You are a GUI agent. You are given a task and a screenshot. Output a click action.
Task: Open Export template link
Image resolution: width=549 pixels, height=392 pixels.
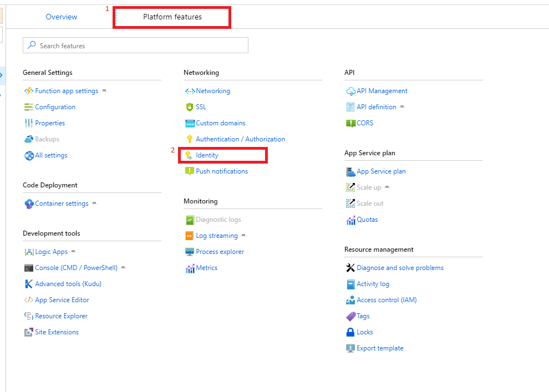380,348
